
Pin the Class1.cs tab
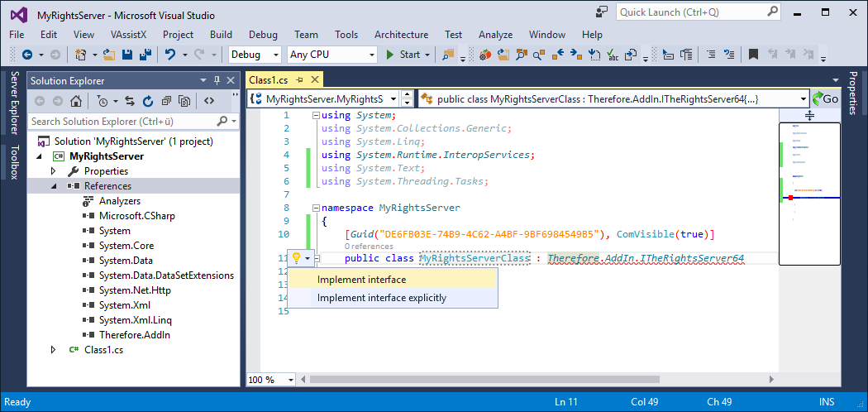(x=299, y=80)
